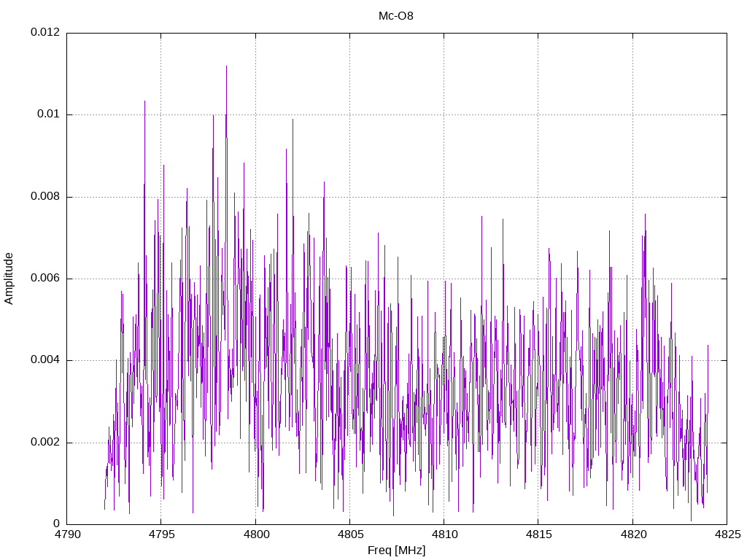Click the x-axis tick label 4800

(x=256, y=534)
